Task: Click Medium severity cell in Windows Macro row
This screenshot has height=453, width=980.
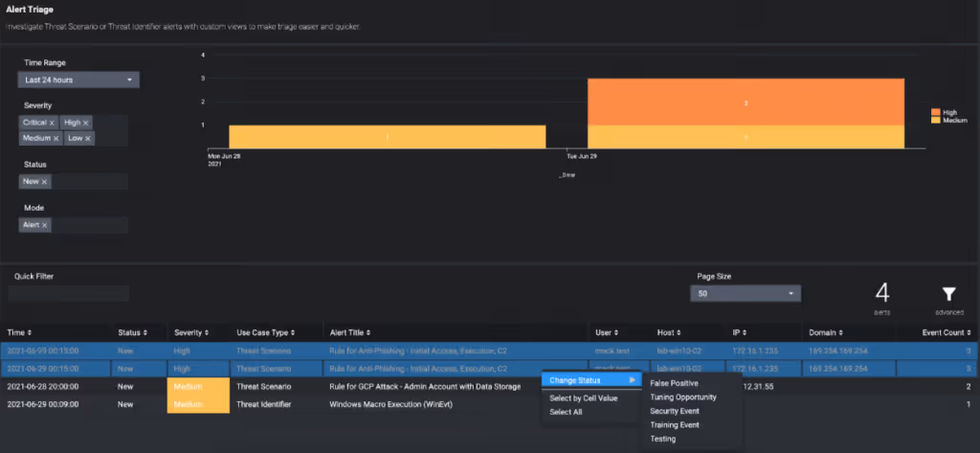Action: click(199, 404)
